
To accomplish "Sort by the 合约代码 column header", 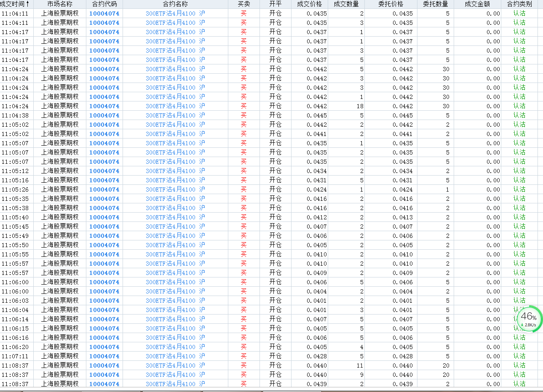I will point(104,4).
